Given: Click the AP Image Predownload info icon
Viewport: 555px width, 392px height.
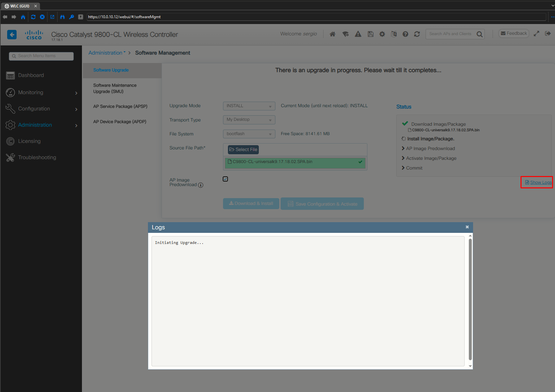Looking at the screenshot, I should [201, 185].
